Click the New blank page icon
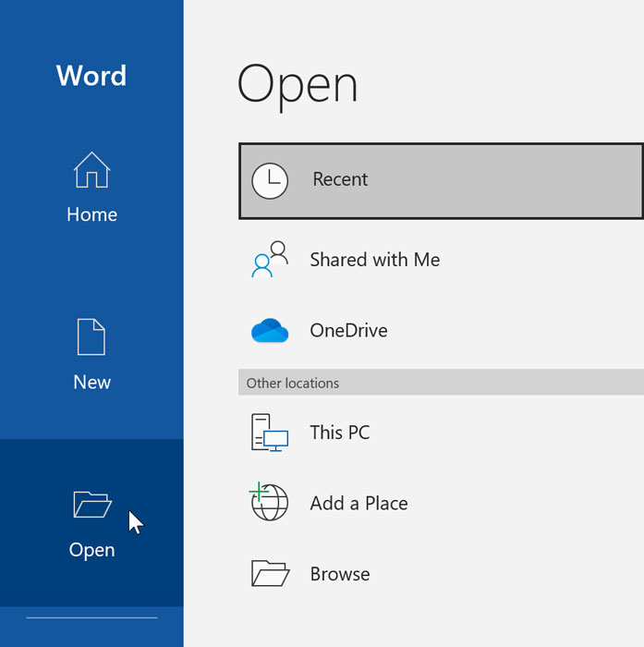 pos(91,338)
